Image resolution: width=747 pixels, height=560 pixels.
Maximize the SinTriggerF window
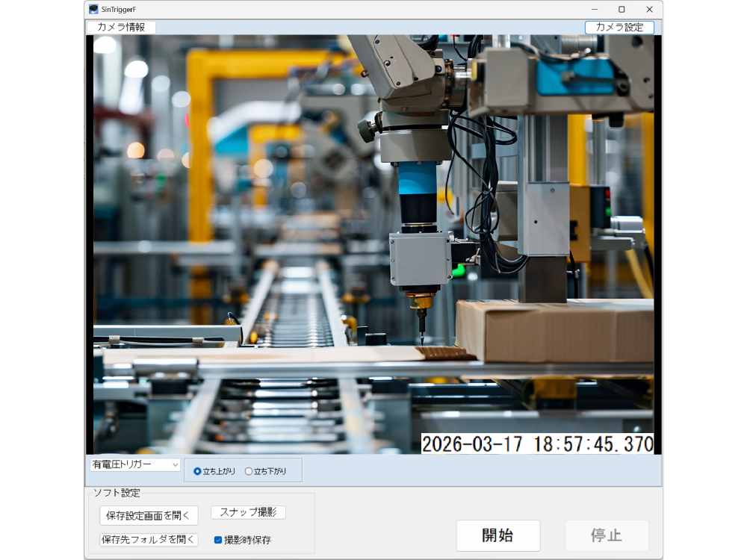[x=622, y=10]
